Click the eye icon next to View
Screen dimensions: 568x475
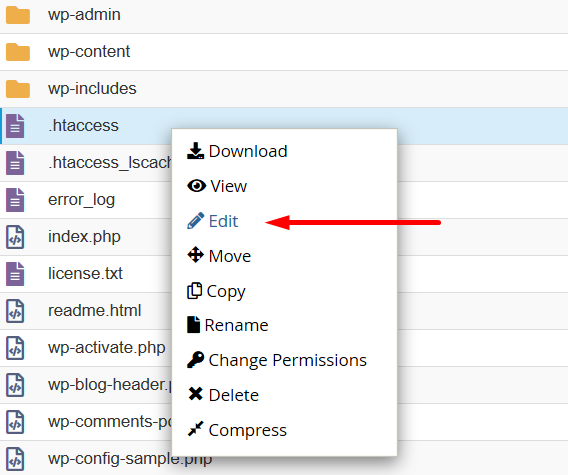[x=196, y=186]
